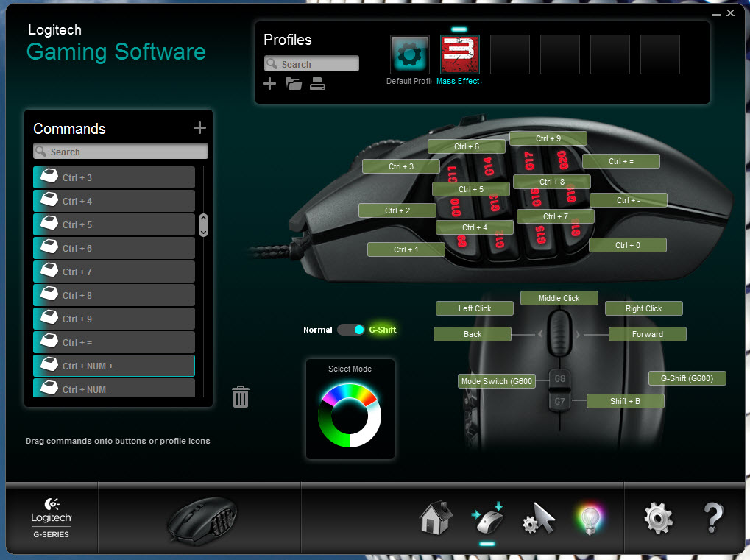Click the Right Click assignment label
Image resolution: width=750 pixels, height=560 pixels.
[x=644, y=308]
